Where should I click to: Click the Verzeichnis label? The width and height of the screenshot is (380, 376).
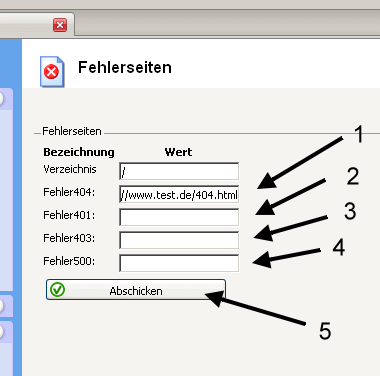click(70, 169)
